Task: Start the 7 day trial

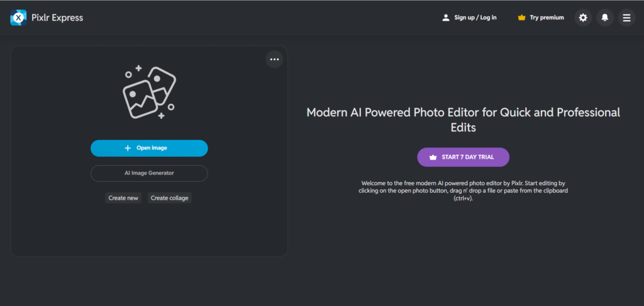Action: (464, 157)
